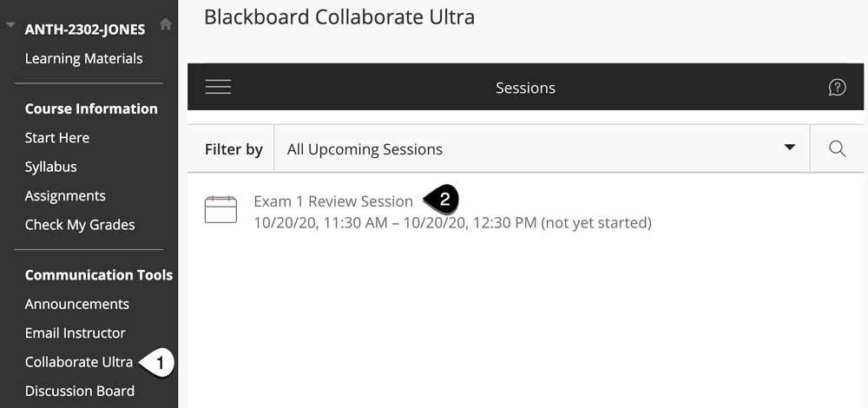
Task: Open Exam 1 Review Session
Action: 333,201
